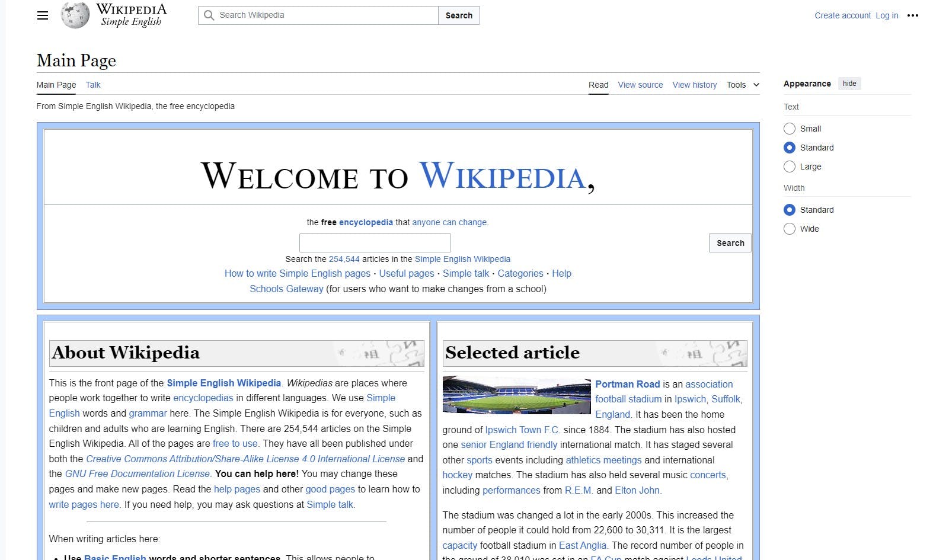Screen dimensions: 933x560
Task: Open the hockey link
Action: pos(458,475)
